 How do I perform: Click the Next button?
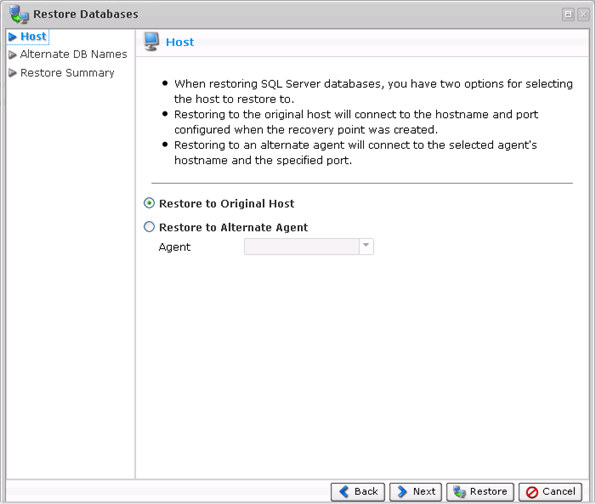coord(416,492)
